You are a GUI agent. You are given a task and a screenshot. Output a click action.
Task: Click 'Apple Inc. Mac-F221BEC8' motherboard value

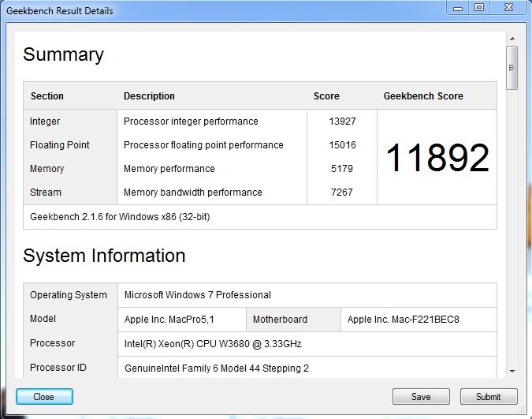point(403,320)
